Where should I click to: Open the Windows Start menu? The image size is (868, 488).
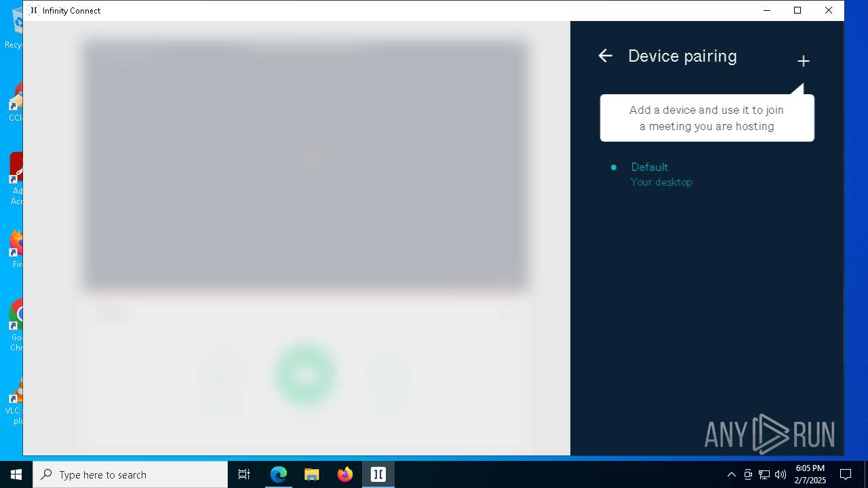16,474
